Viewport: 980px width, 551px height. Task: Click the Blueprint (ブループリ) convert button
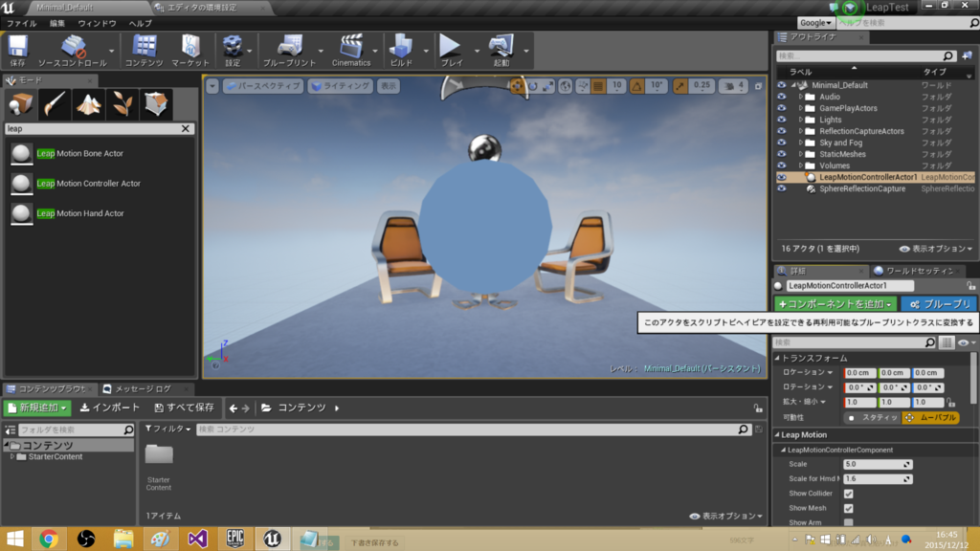[940, 304]
